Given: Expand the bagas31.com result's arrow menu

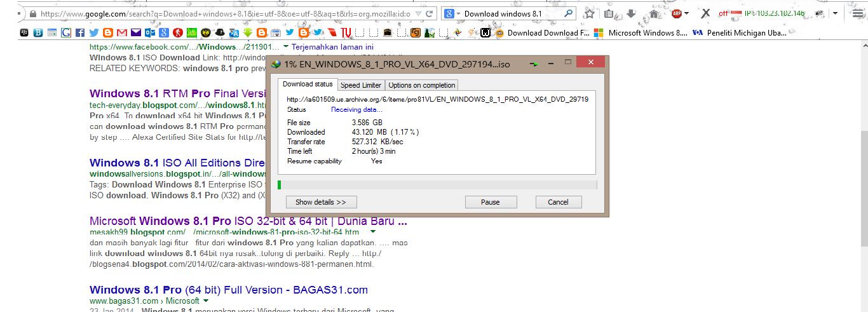Looking at the screenshot, I should coord(206,301).
